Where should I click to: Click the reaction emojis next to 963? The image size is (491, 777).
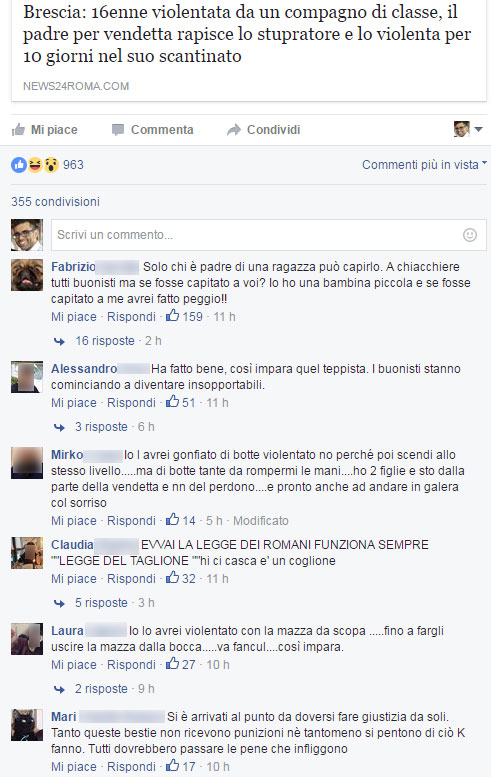(x=35, y=165)
